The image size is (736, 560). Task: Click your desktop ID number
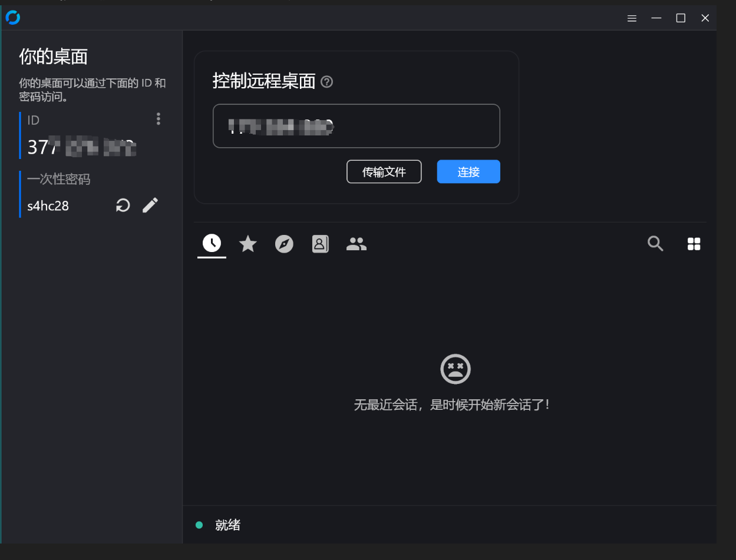(82, 147)
